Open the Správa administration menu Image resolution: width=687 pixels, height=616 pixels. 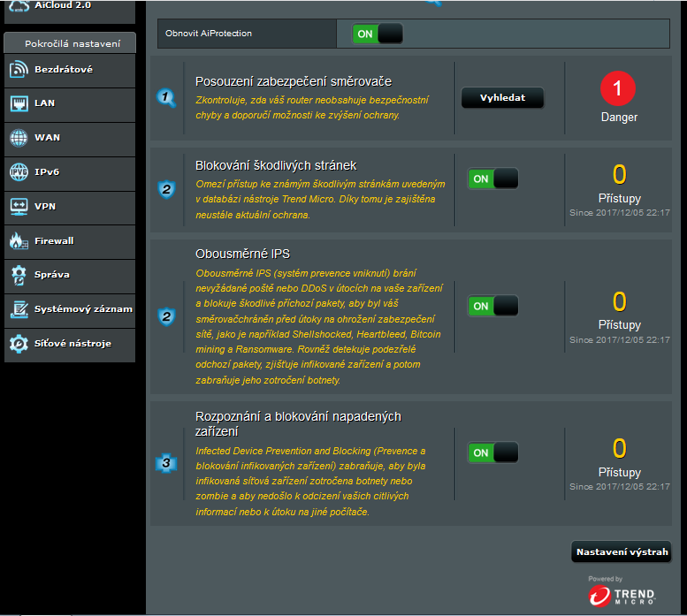pyautogui.click(x=70, y=275)
